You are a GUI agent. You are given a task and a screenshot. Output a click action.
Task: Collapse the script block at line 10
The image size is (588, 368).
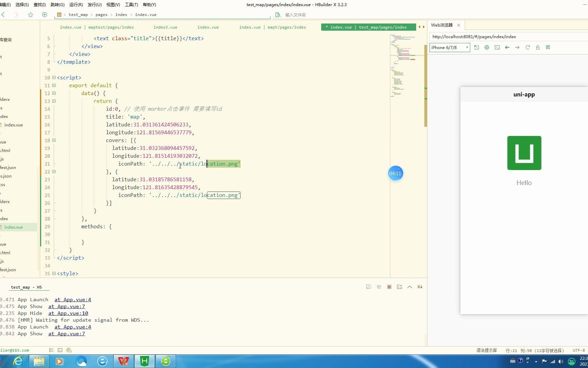tap(54, 78)
